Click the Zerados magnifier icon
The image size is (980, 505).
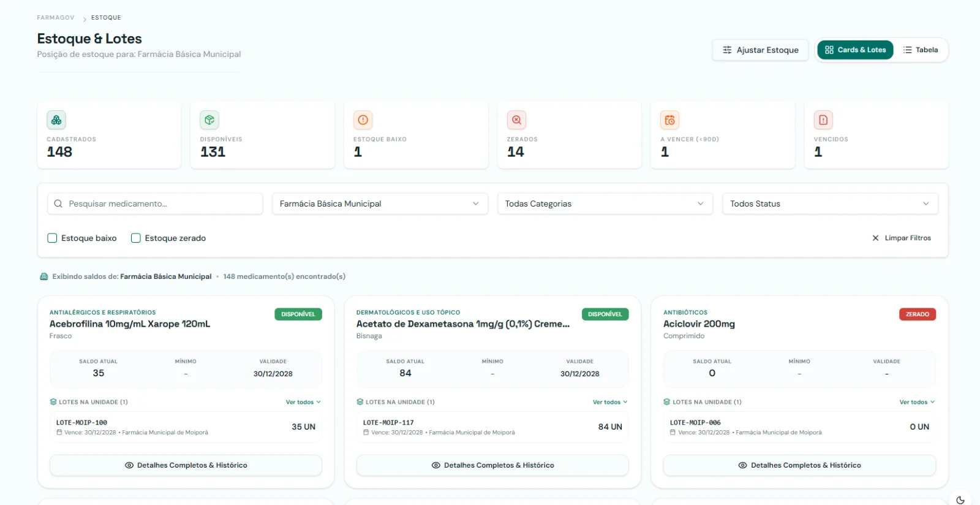point(516,120)
